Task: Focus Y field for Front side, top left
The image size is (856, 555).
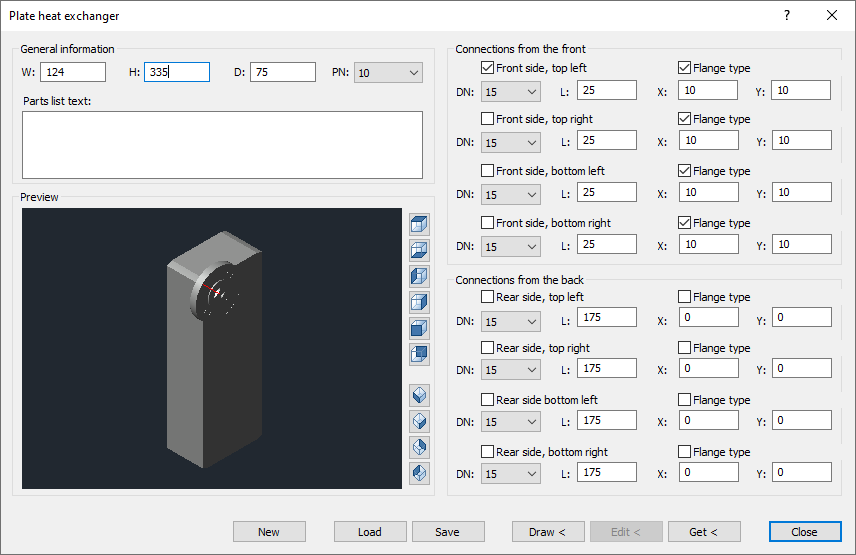Action: pyautogui.click(x=801, y=90)
